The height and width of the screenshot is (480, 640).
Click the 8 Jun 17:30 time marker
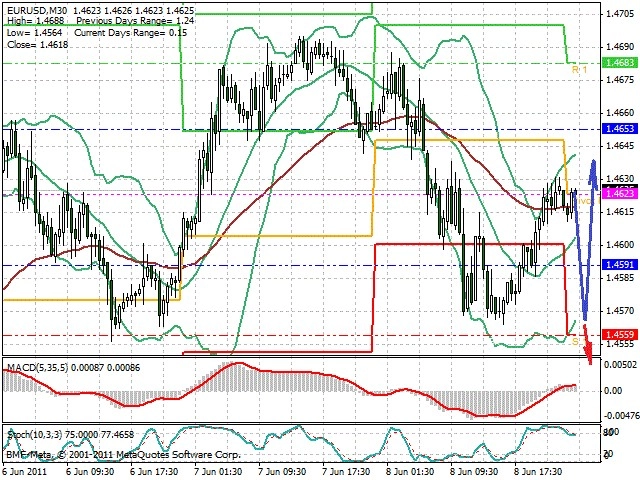pos(538,472)
